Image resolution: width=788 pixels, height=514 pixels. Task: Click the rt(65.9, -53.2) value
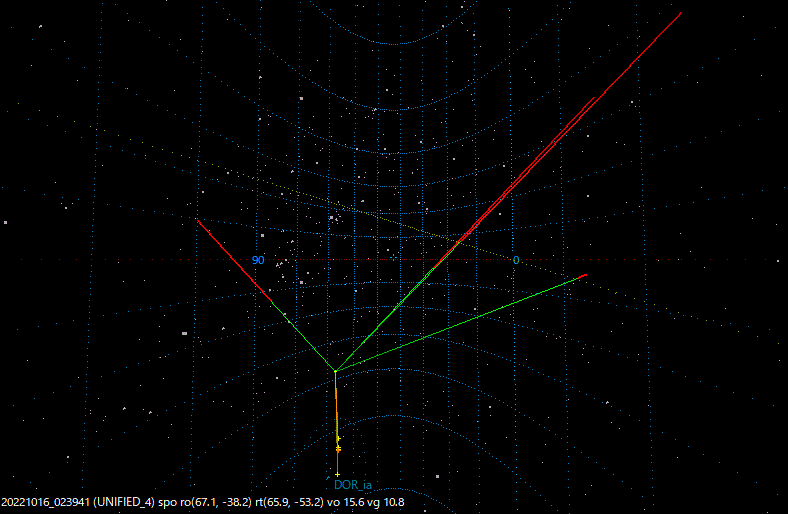coord(289,502)
